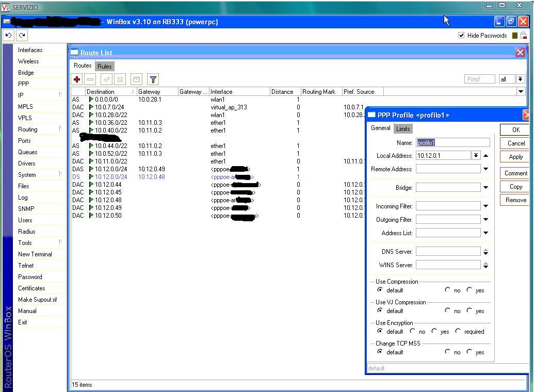The image size is (534, 392).
Task: Expand the Incoming Filter field
Action: (x=486, y=206)
